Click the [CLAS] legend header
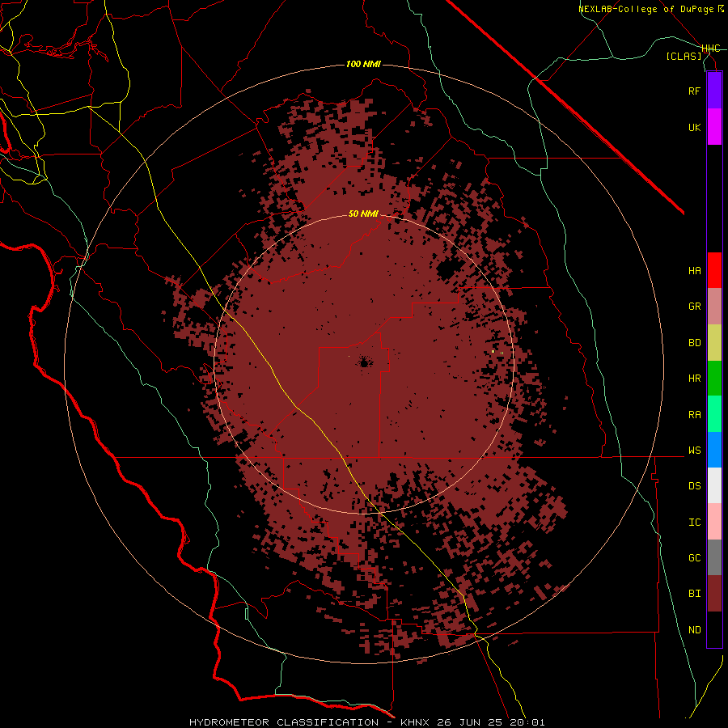728x728 pixels. pos(684,56)
